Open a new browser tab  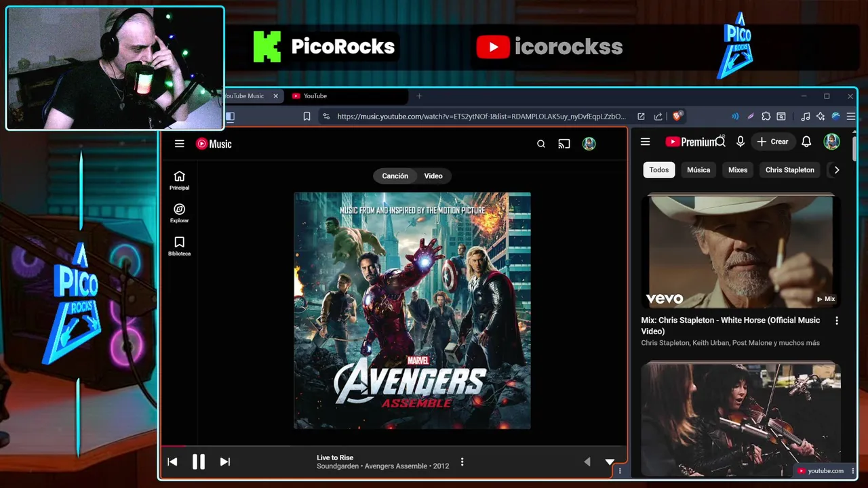419,96
